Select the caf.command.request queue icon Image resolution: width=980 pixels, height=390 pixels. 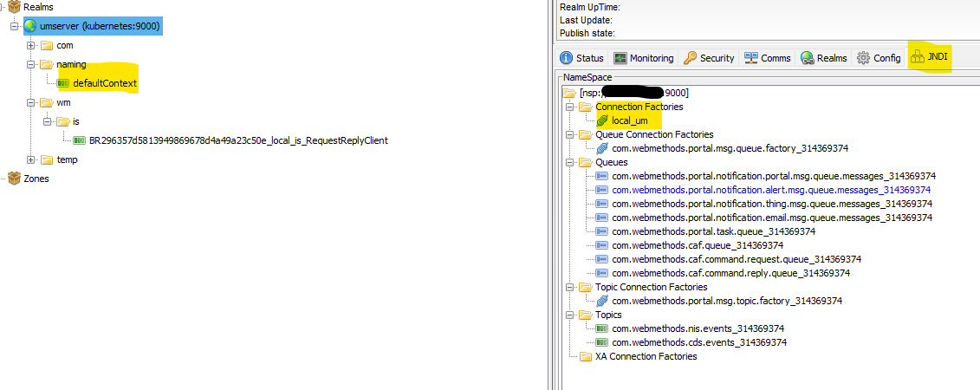(602, 259)
